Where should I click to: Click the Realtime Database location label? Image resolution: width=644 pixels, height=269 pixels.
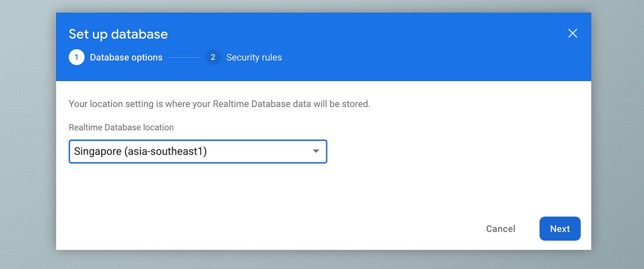(121, 128)
